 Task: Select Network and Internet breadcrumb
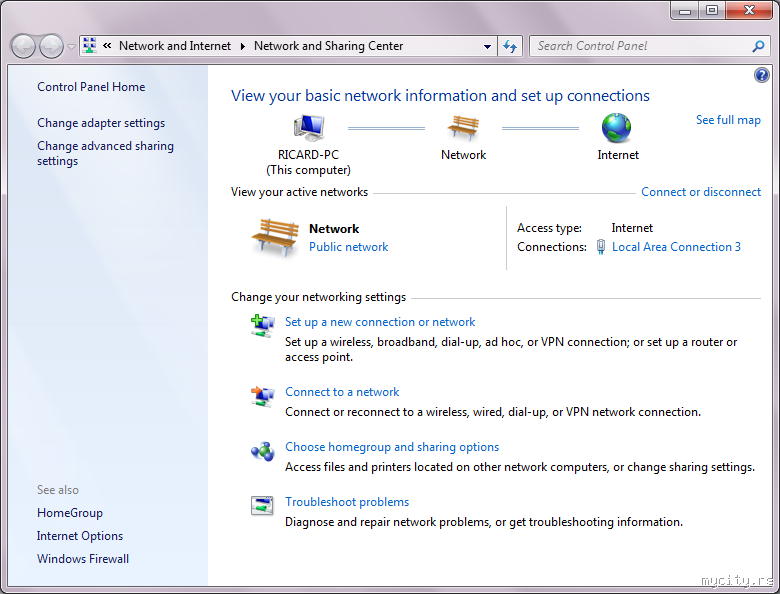pyautogui.click(x=175, y=46)
